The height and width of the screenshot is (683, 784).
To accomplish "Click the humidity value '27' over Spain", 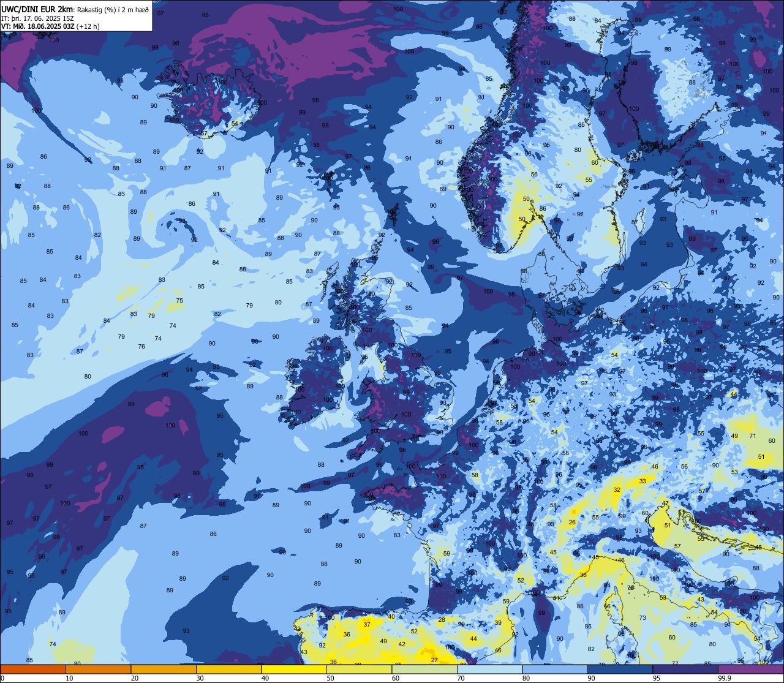I will click(434, 660).
